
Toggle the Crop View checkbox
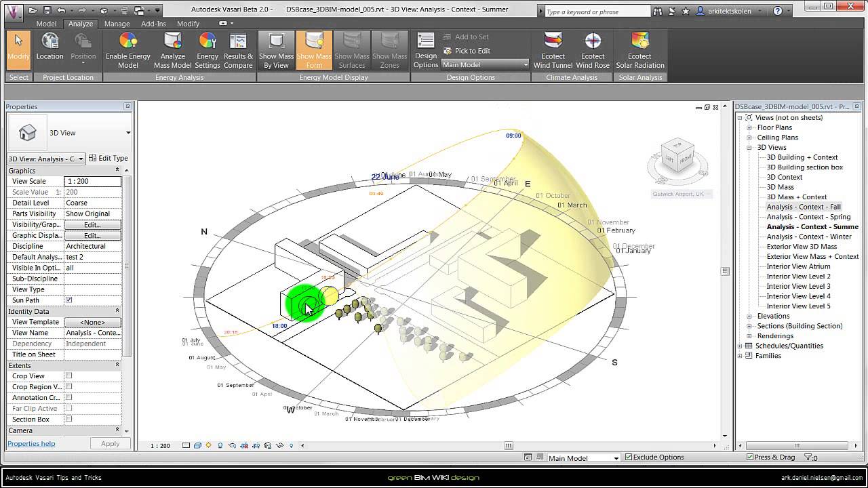coord(68,375)
